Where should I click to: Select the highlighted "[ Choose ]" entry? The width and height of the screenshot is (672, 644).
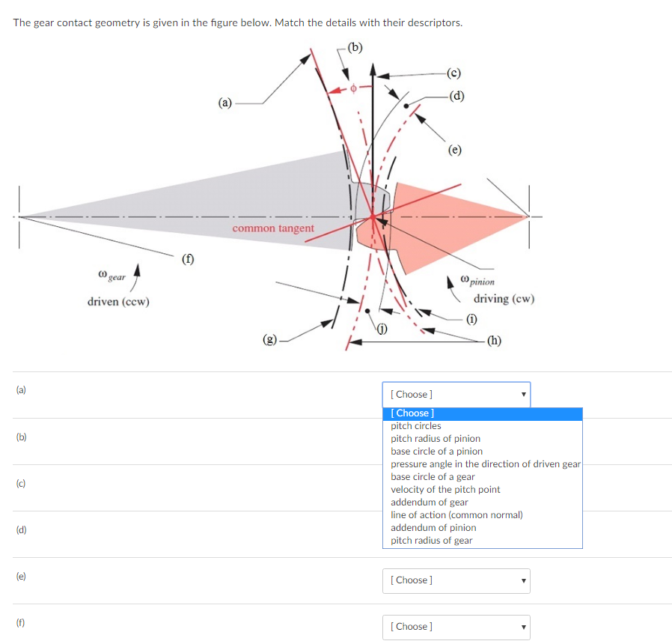[413, 413]
